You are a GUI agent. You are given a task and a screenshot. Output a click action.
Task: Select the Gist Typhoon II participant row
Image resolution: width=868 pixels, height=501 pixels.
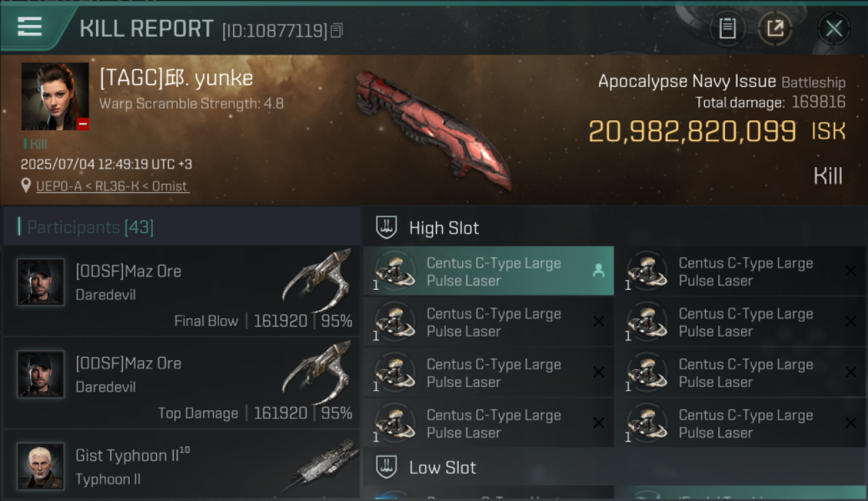[x=182, y=465]
